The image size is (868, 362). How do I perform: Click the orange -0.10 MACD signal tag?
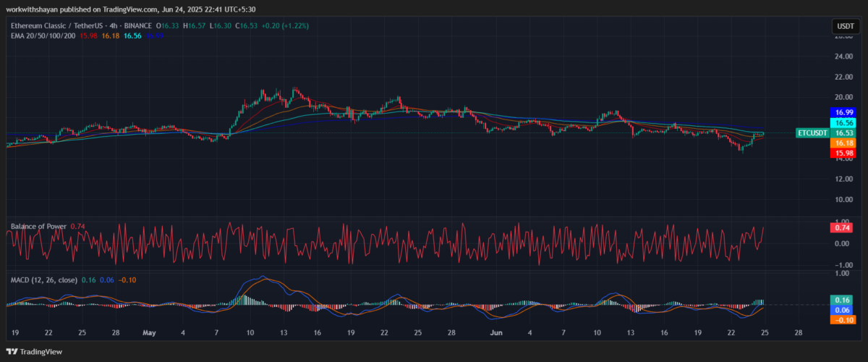coord(843,320)
